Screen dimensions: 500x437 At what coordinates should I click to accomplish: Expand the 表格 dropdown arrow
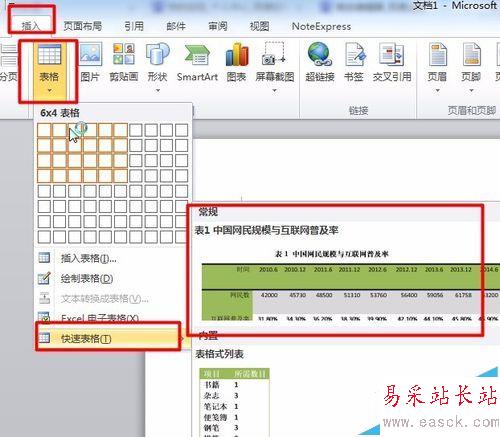[x=49, y=90]
